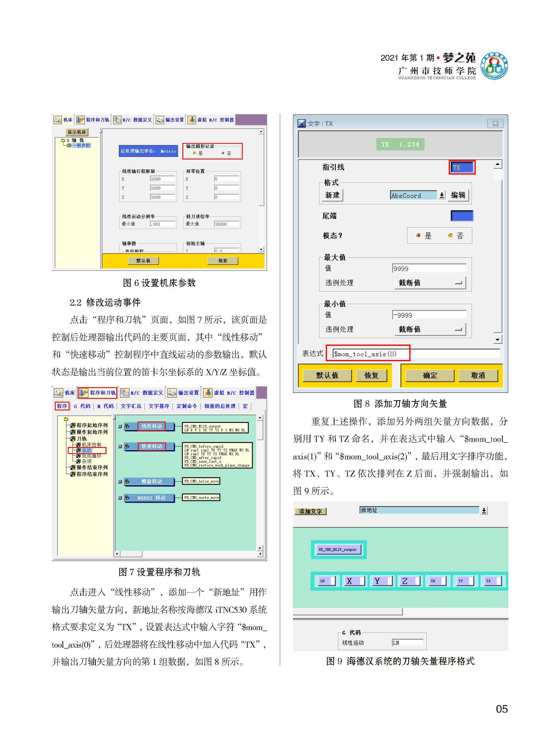
Task: Select 操作结束序列 tree node
Action: pyautogui.click(x=89, y=467)
